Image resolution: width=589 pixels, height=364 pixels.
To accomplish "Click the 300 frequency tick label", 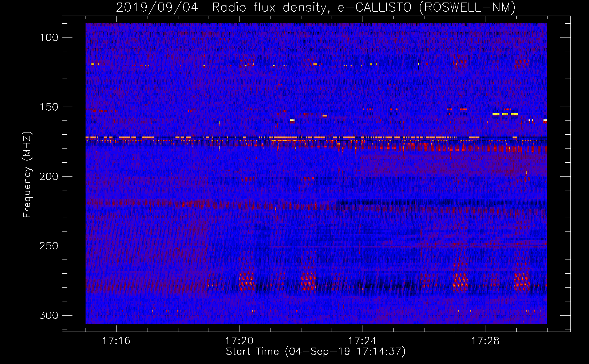I will (x=49, y=315).
